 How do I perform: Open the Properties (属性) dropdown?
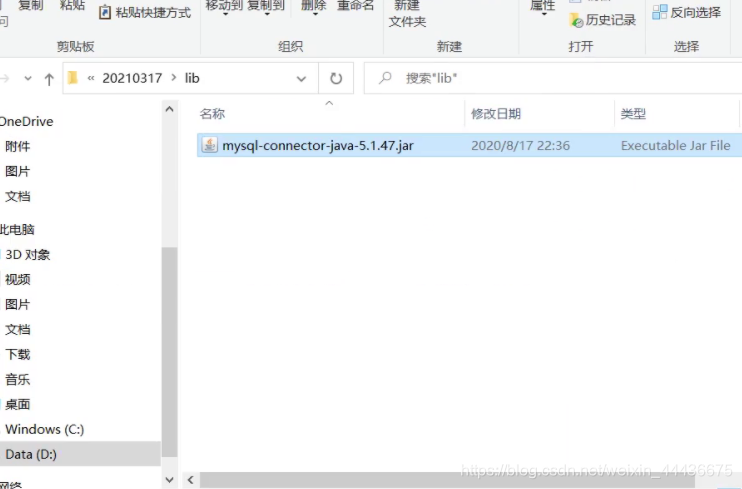coord(543,8)
